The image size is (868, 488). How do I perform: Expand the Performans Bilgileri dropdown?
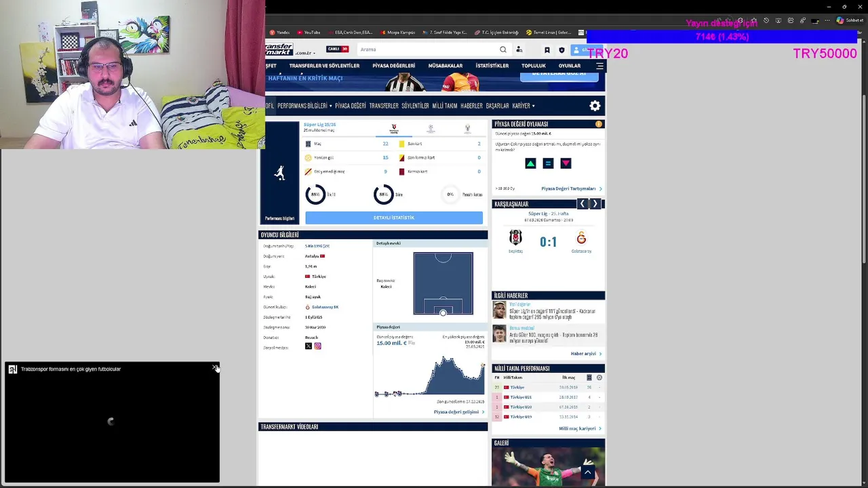(x=304, y=106)
